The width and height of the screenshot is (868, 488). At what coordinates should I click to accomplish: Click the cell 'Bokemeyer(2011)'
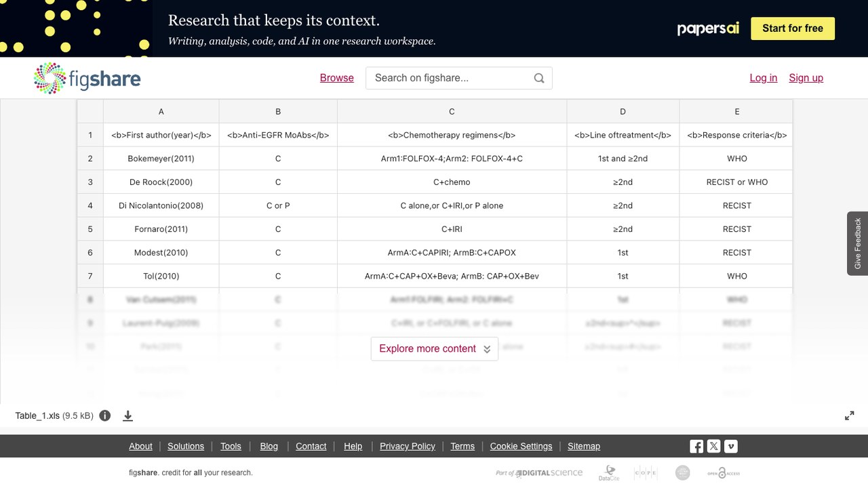161,159
